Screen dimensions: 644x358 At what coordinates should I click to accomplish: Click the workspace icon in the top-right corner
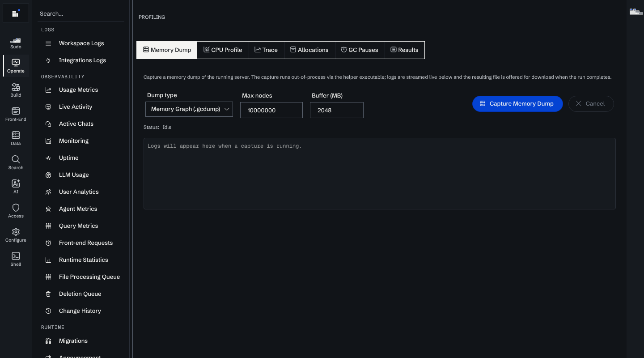[636, 12]
